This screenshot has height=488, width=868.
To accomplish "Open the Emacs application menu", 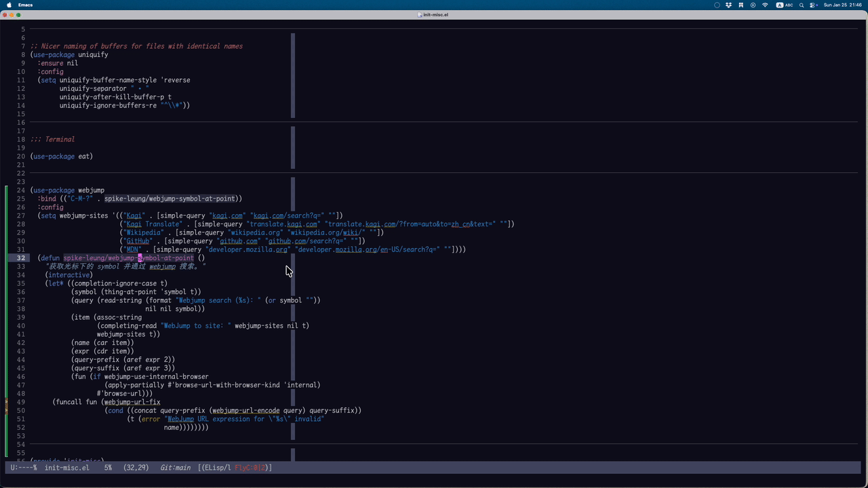I will [x=25, y=5].
